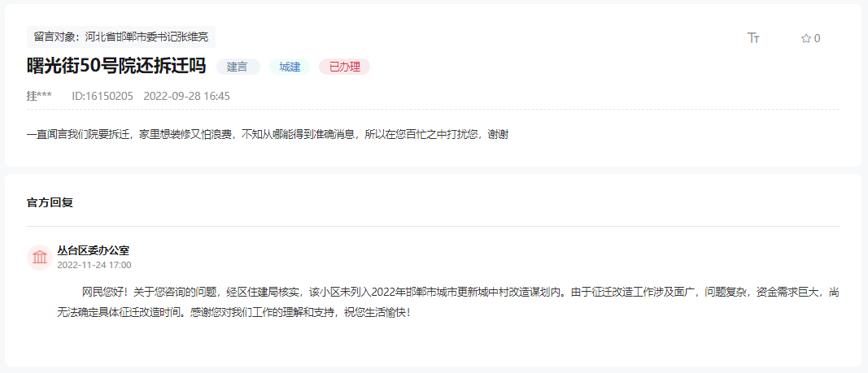
Task: Click the favorite count 0
Action: (817, 38)
